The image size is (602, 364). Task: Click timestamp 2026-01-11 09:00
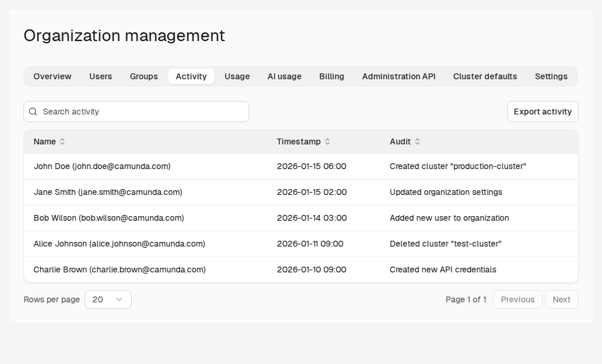(x=310, y=244)
